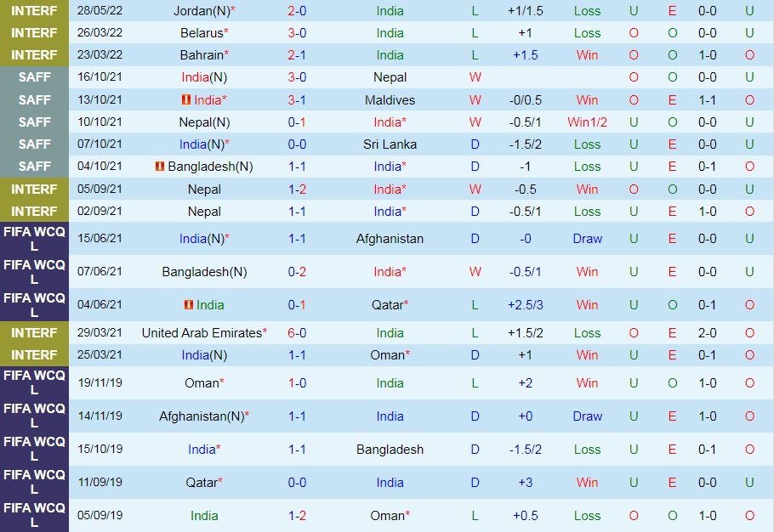Click India home team on 15/10/19
Screen dimensions: 774x532
(x=204, y=450)
